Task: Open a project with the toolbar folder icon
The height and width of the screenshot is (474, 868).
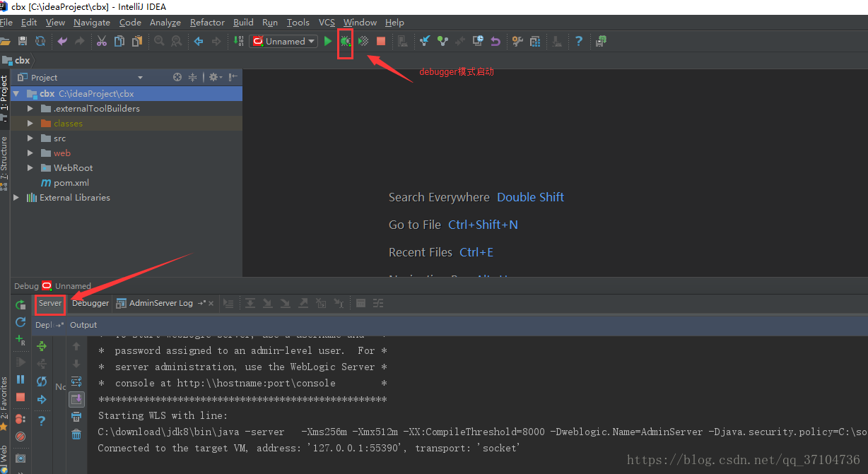Action: point(6,41)
